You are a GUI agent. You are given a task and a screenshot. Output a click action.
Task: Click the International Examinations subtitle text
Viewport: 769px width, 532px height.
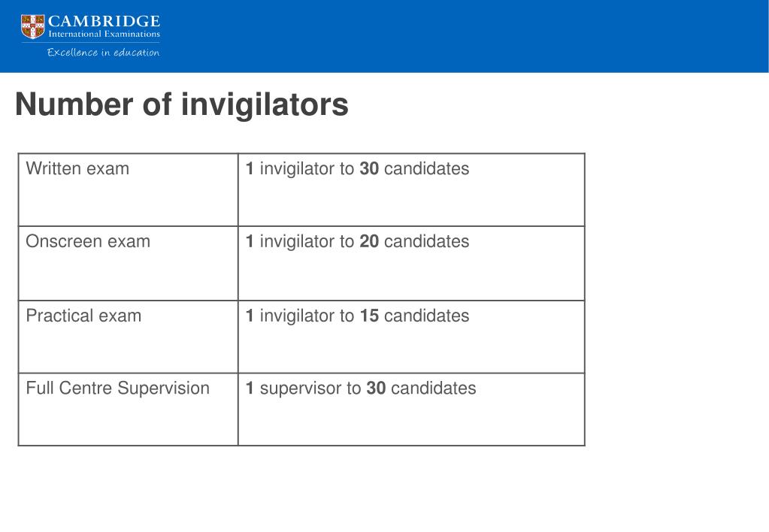coord(104,34)
